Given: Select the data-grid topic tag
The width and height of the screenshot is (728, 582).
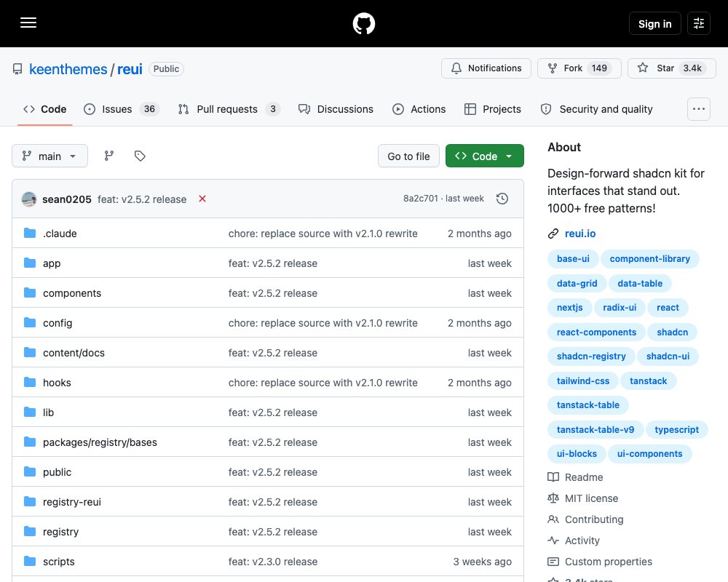Looking at the screenshot, I should [x=577, y=283].
